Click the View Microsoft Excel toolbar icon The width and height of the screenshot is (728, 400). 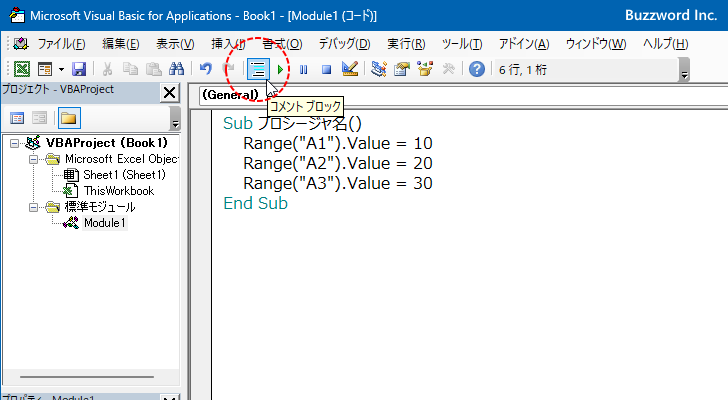tap(22, 69)
